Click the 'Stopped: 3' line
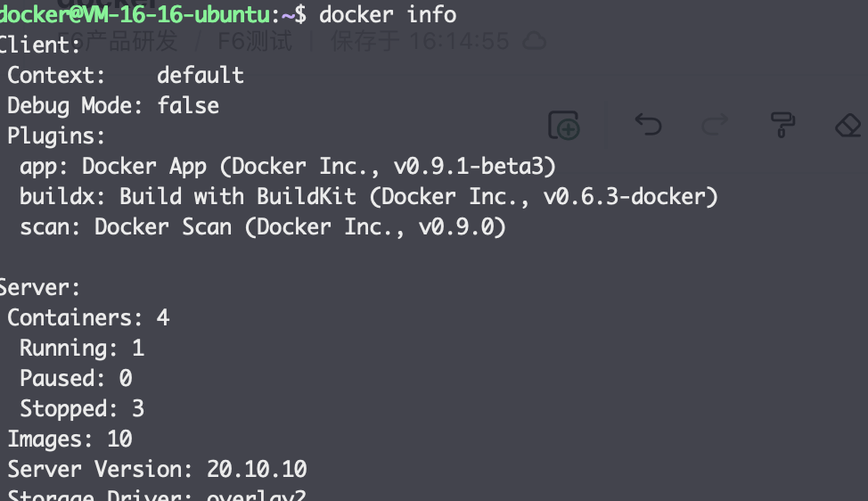This screenshot has height=501, width=868. 82,408
